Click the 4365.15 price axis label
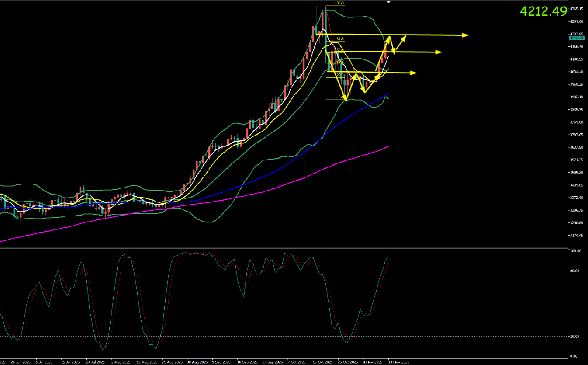The height and width of the screenshot is (365, 588). coord(578,9)
